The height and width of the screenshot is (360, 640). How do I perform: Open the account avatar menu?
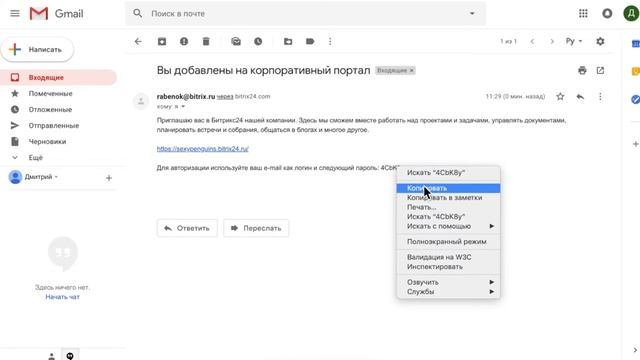[x=631, y=13]
